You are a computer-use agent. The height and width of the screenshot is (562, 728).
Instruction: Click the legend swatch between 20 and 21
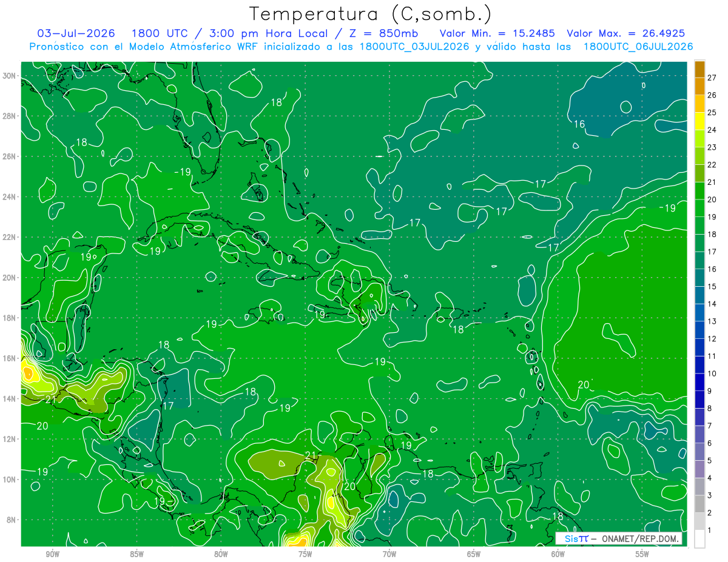(699, 190)
